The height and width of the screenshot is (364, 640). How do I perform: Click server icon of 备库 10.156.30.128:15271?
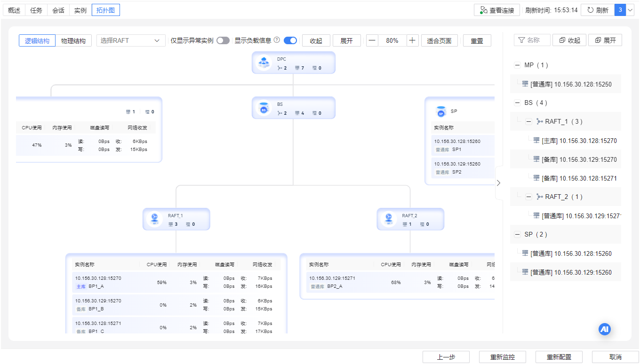pos(536,178)
